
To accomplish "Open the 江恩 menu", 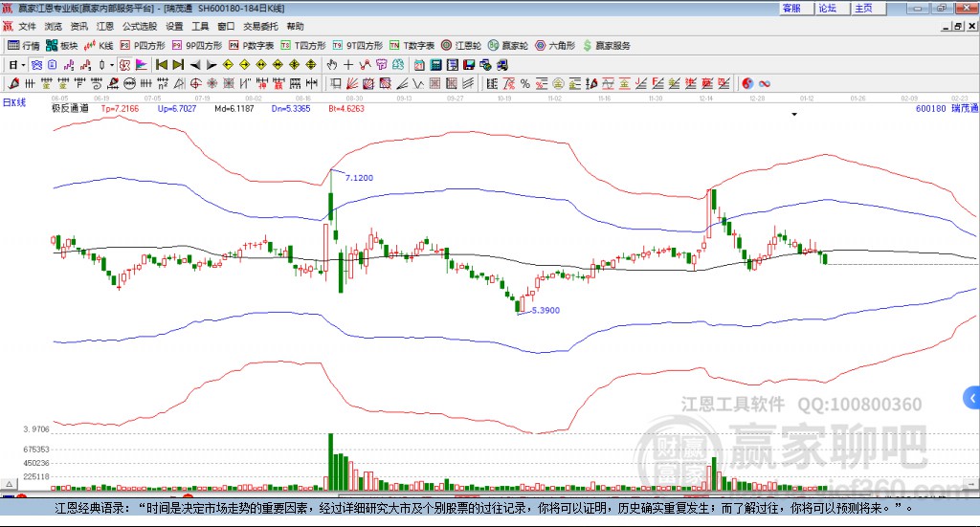I will pos(105,26).
